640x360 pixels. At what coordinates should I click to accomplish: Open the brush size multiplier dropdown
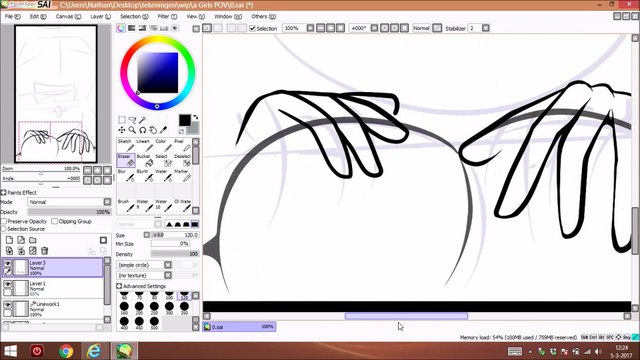point(147,235)
